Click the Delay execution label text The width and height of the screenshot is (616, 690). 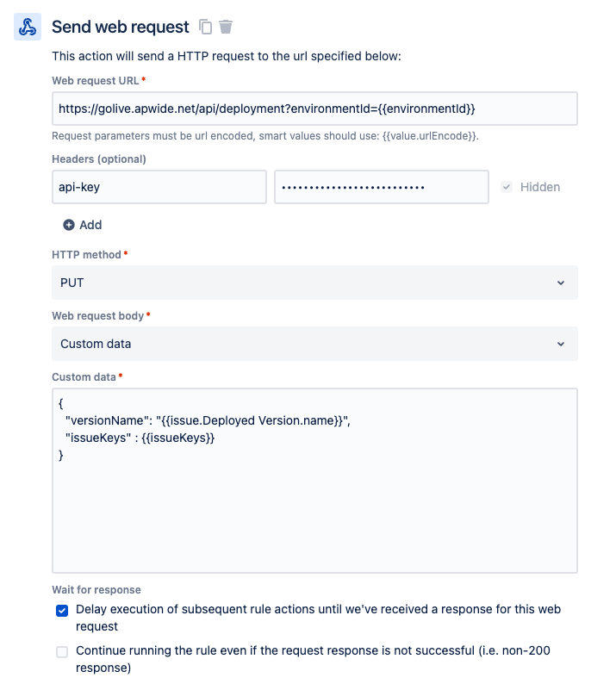tap(318, 609)
